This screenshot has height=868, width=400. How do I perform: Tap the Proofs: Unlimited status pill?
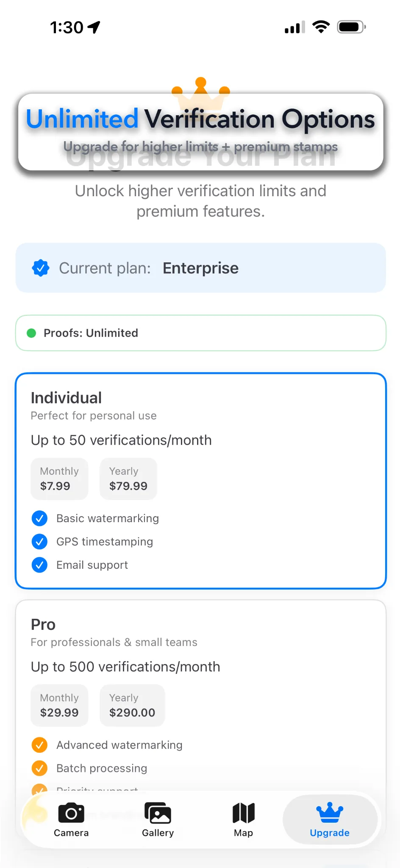click(x=201, y=333)
